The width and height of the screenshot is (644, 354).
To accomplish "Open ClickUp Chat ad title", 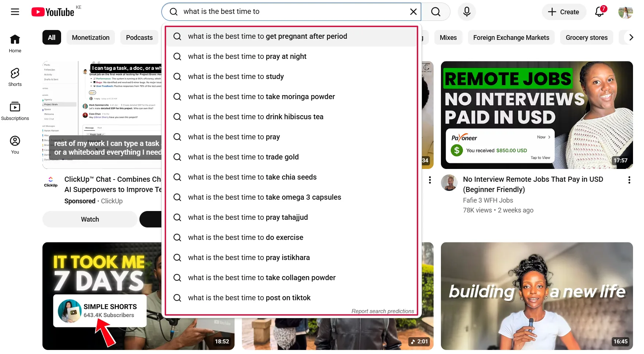I will 113,184.
